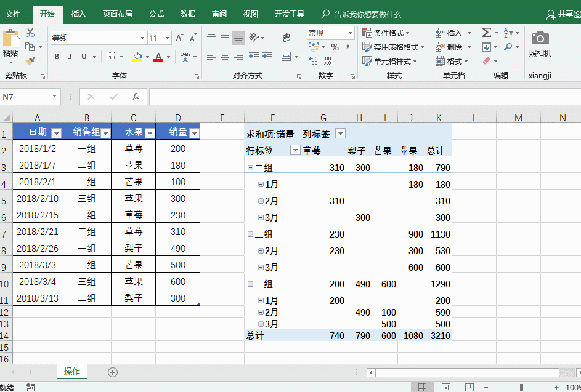Toggle Italic formatting
The width and height of the screenshot is (581, 392).
click(70, 57)
